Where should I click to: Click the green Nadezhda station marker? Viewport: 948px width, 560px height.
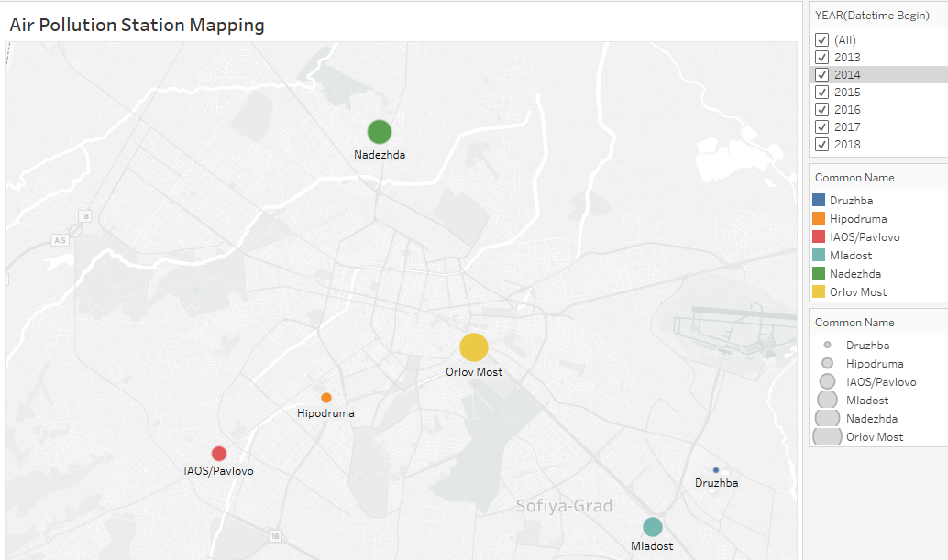(380, 132)
